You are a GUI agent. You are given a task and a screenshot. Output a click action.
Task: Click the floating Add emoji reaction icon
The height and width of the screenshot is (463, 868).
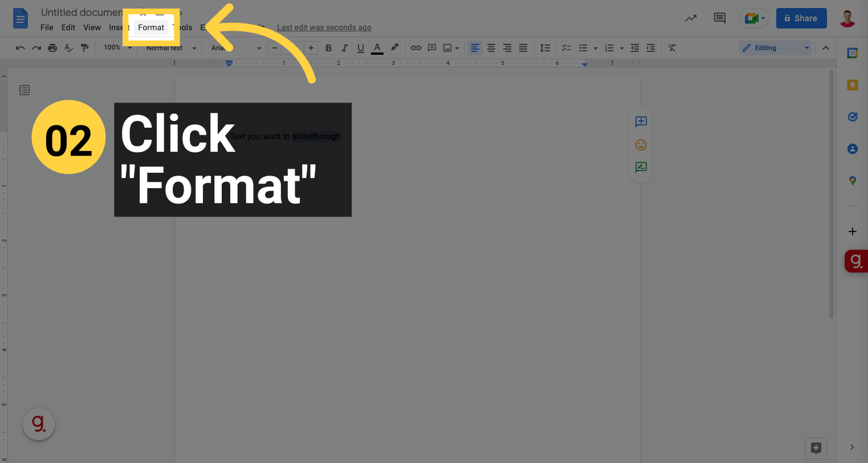pos(641,145)
